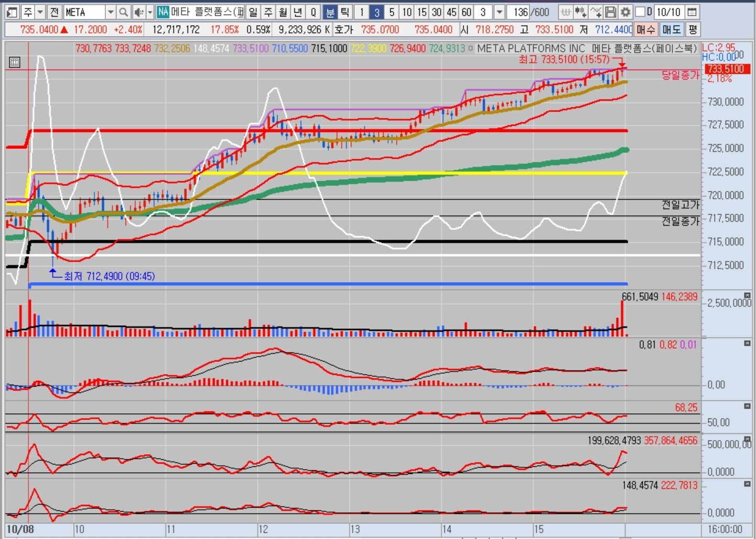Screen dimensions: 756x539
Task: Click the NA market badge icon
Action: click(x=163, y=12)
